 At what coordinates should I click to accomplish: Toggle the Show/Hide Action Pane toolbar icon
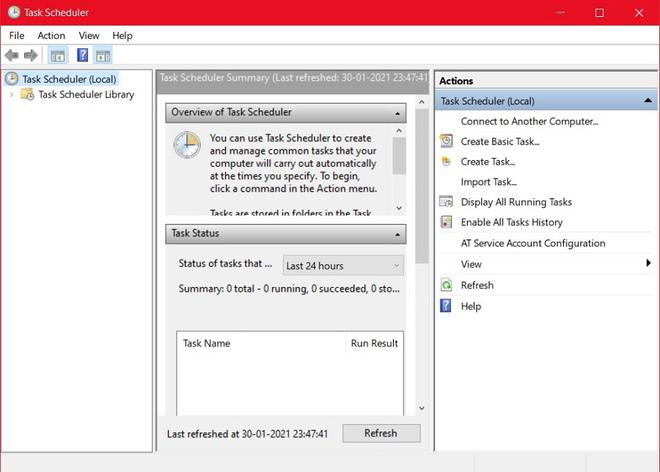pos(103,55)
